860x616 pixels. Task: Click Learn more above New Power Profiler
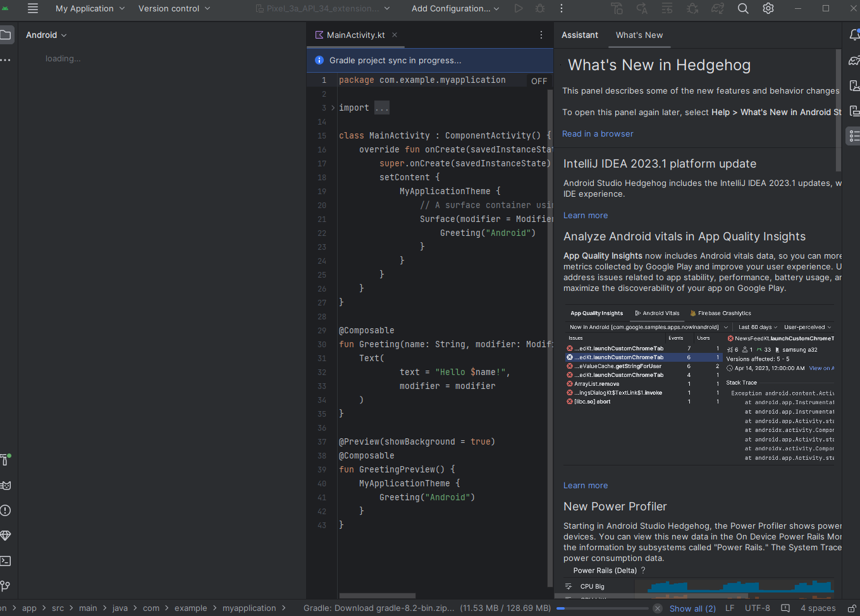(x=586, y=486)
